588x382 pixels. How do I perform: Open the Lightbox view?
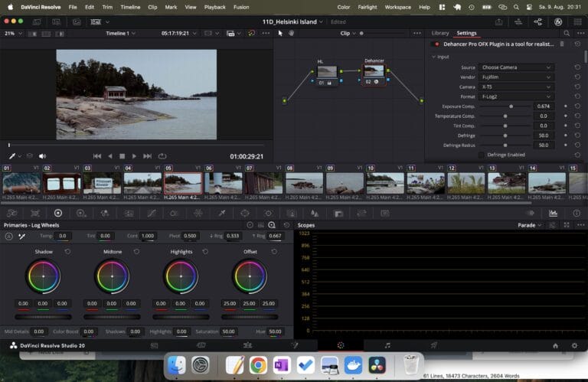[x=577, y=21]
